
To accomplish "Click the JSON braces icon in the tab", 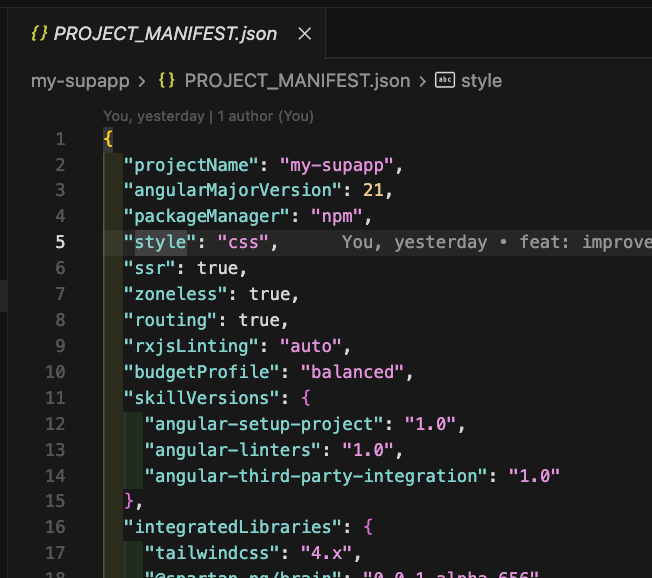I will [39, 33].
